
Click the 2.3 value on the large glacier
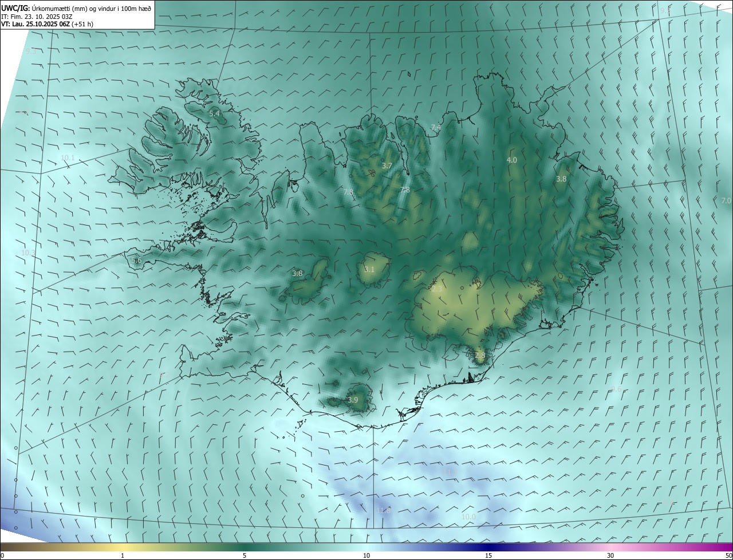(437, 289)
